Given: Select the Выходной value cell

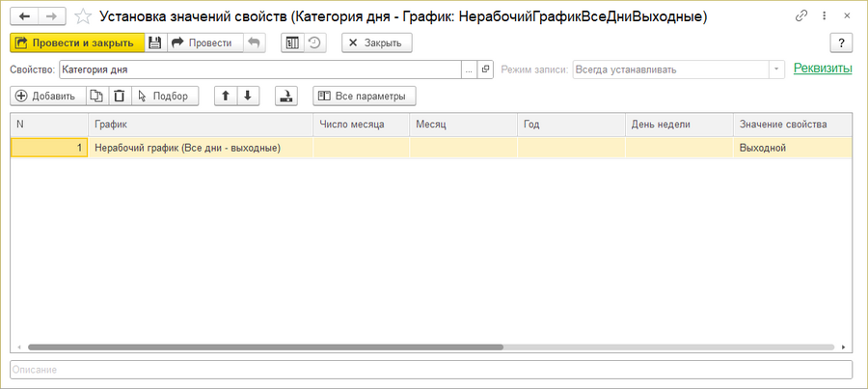Looking at the screenshot, I should tap(793, 148).
